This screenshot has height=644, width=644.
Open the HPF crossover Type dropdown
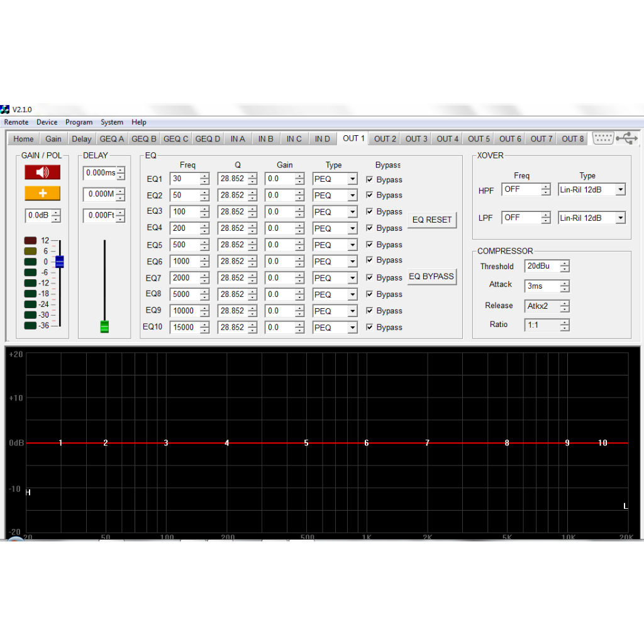click(621, 189)
